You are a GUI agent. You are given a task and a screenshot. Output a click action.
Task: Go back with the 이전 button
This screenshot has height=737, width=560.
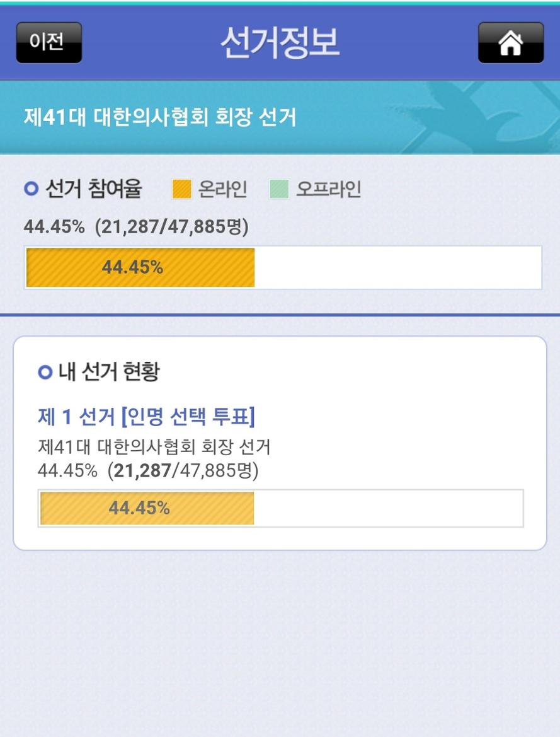tap(49, 43)
